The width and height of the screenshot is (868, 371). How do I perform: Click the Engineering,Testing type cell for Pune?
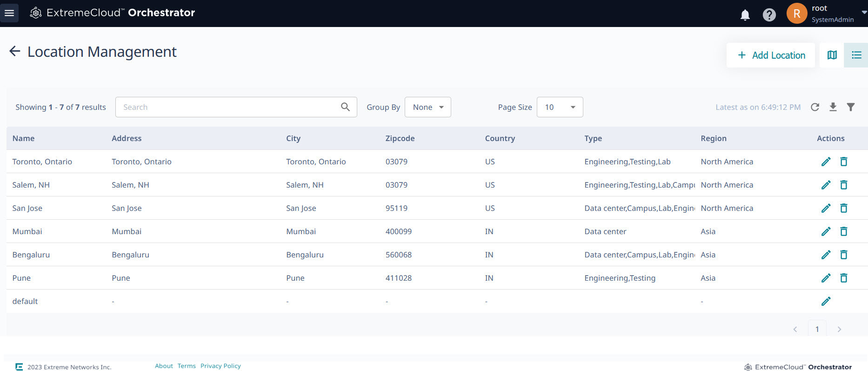[620, 278]
